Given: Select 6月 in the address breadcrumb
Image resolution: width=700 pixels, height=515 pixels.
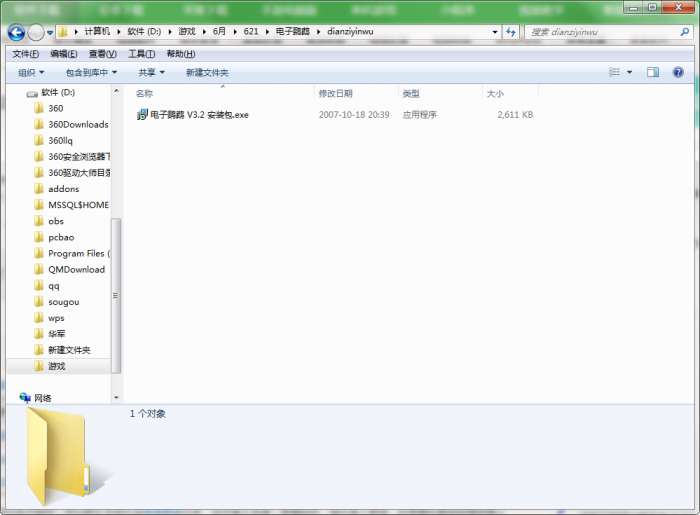Looking at the screenshot, I should (219, 31).
